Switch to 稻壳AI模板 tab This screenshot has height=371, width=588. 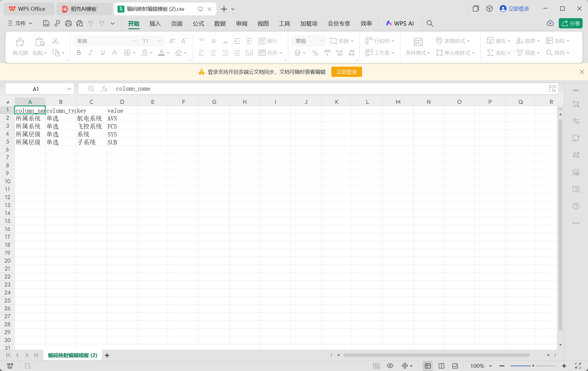click(x=84, y=9)
